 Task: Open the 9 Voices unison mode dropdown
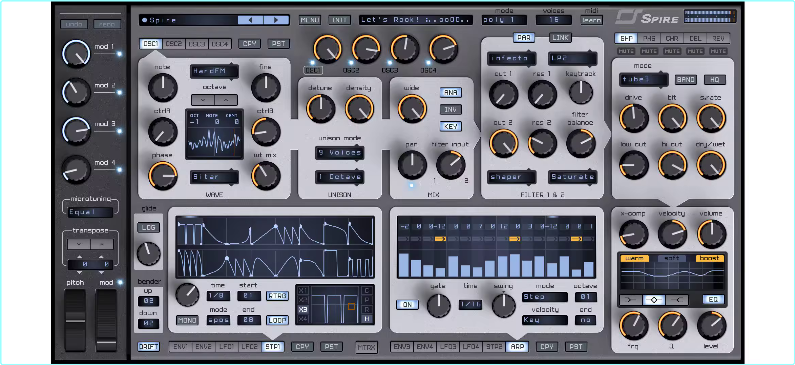pos(340,153)
